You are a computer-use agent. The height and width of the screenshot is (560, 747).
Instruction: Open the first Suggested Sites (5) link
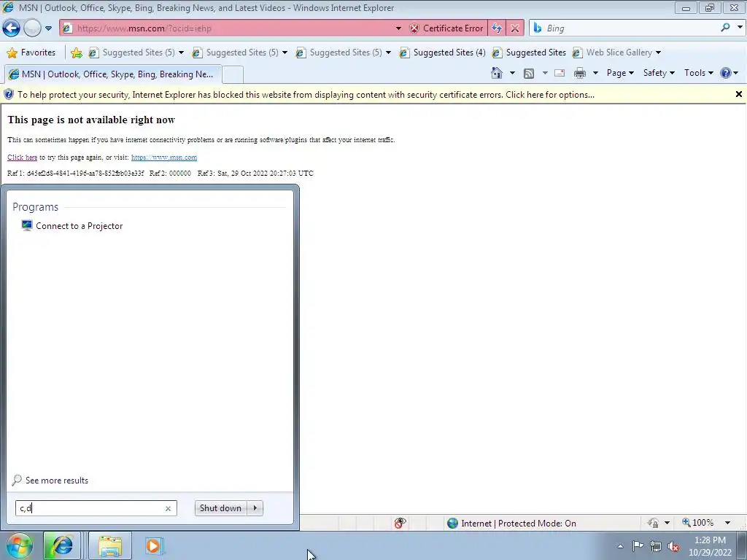click(133, 52)
